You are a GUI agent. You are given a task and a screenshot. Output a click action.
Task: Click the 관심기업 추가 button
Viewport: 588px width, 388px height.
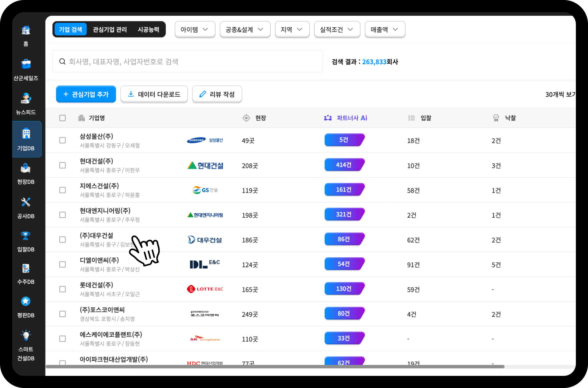(86, 94)
